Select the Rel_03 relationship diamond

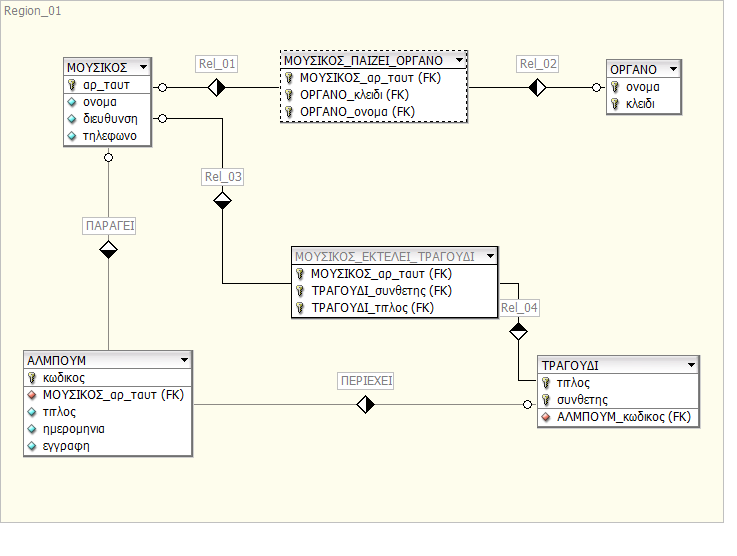click(x=222, y=201)
